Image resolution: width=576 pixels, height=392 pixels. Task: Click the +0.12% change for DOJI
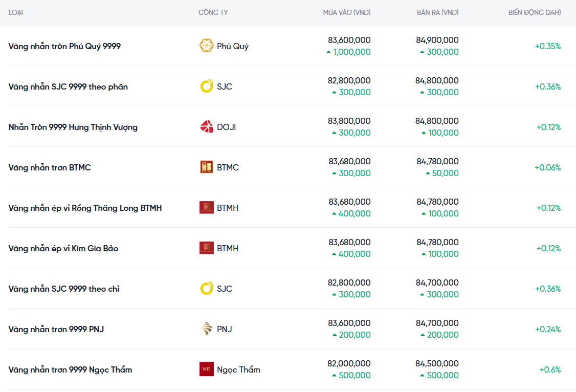pyautogui.click(x=548, y=127)
